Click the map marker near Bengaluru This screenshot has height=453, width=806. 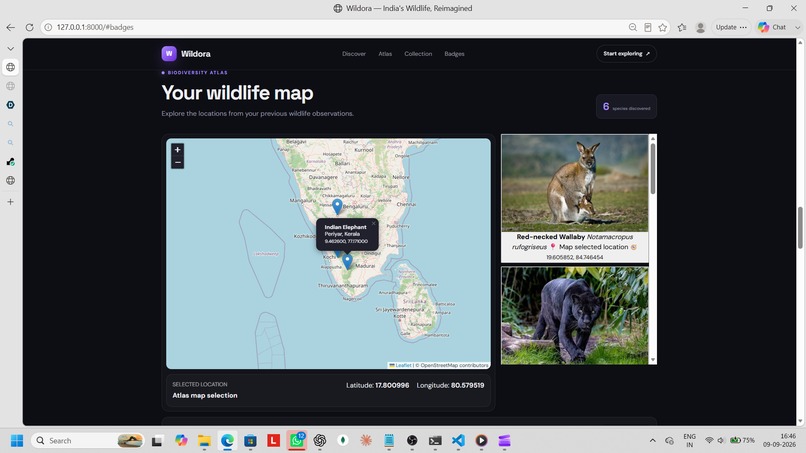click(x=337, y=206)
